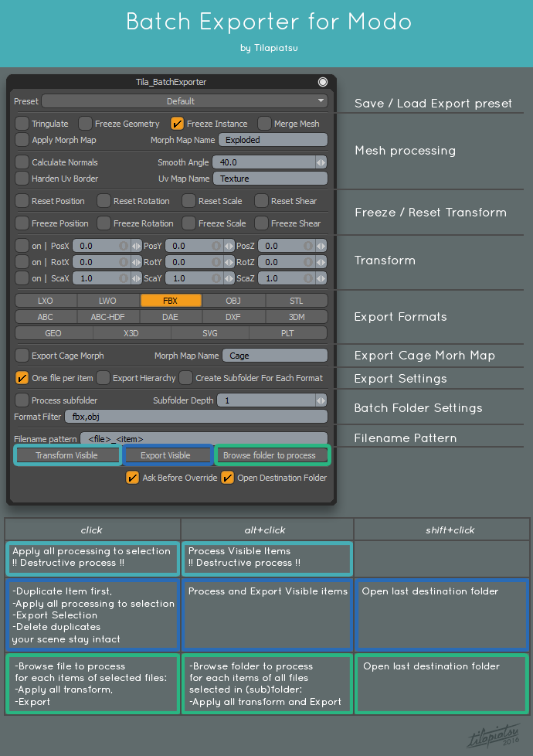Toggle the Reset Shear checkbox
Screen dimensions: 533x756
point(261,200)
